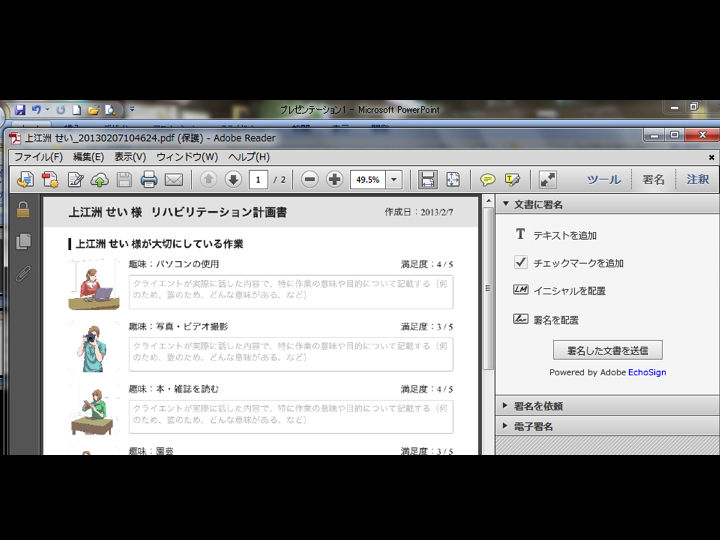
Task: Add a sticky note comment
Action: [487, 180]
